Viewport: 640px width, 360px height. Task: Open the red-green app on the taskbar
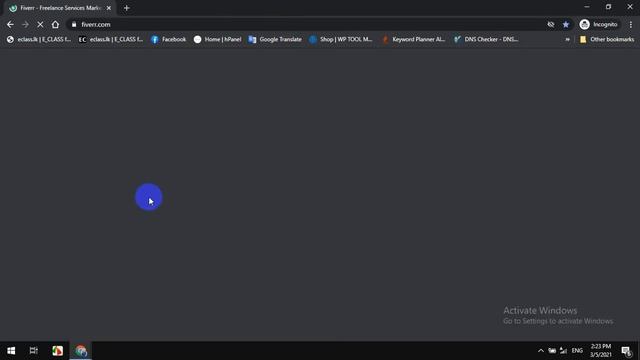pyautogui.click(x=58, y=351)
